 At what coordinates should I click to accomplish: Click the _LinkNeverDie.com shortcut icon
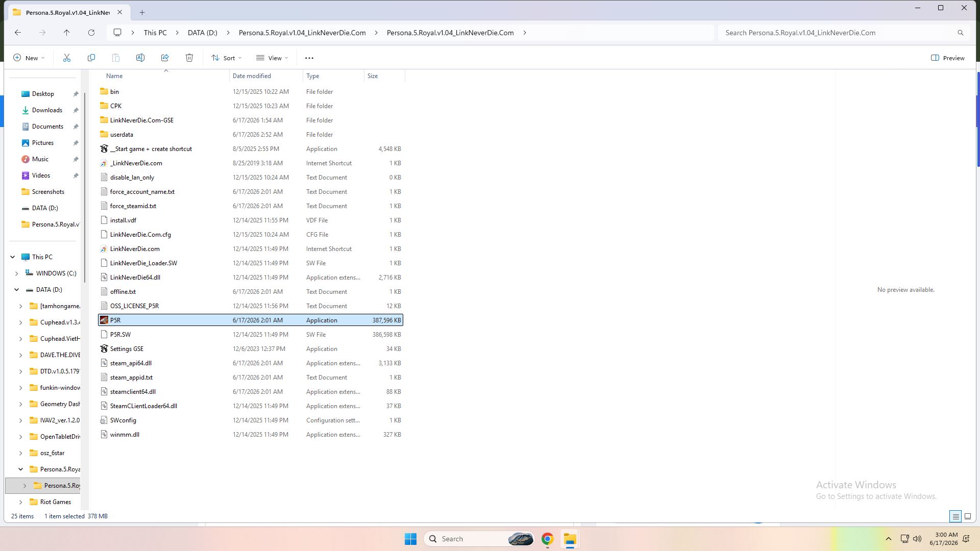click(x=104, y=163)
